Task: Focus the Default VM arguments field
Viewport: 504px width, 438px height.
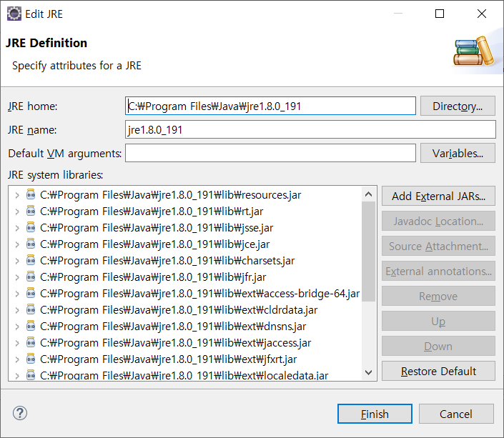Action: 270,153
